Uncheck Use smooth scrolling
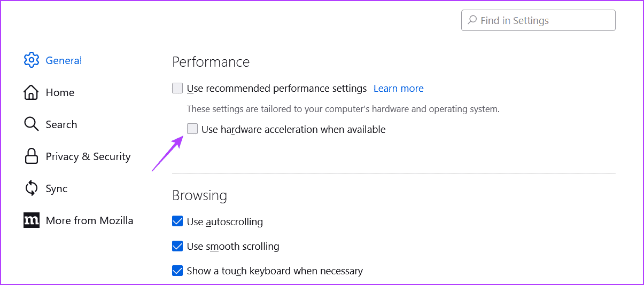The height and width of the screenshot is (285, 644). [177, 246]
